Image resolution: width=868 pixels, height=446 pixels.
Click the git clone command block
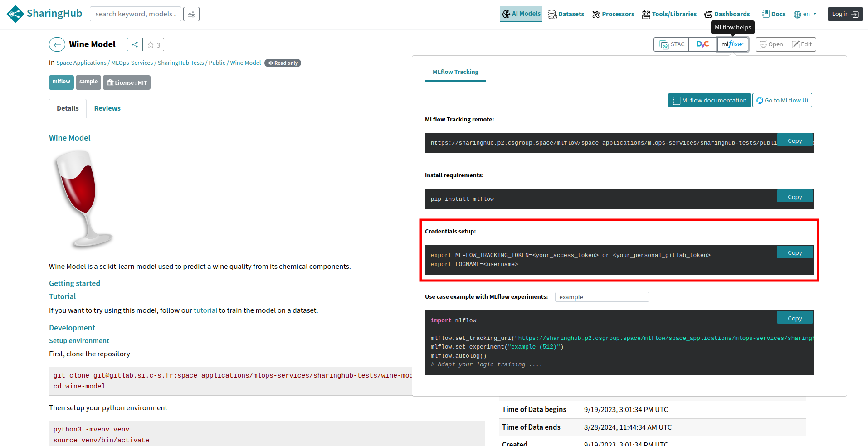(x=230, y=381)
